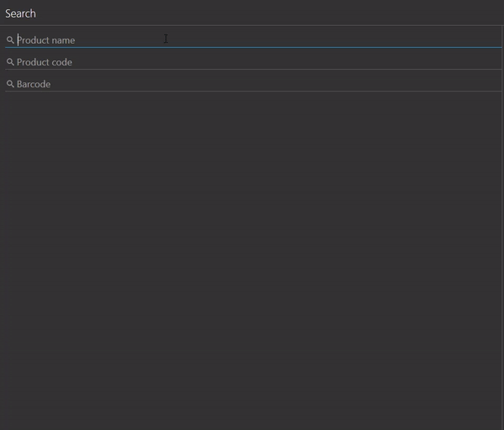Focus the Barcode search field
This screenshot has height=430, width=504.
(x=252, y=84)
